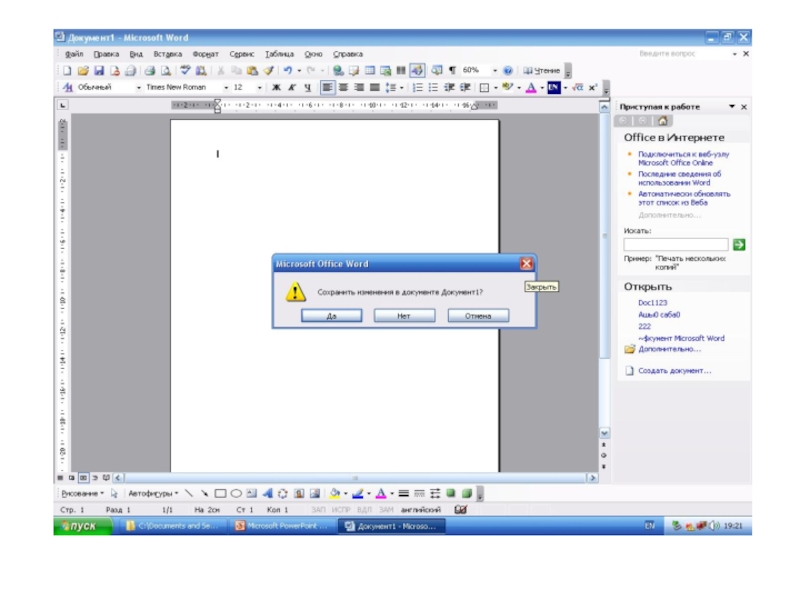Image resolution: width=800 pixels, height=600 pixels.
Task: Insert diagram or organization chart icon
Action: pos(283,493)
